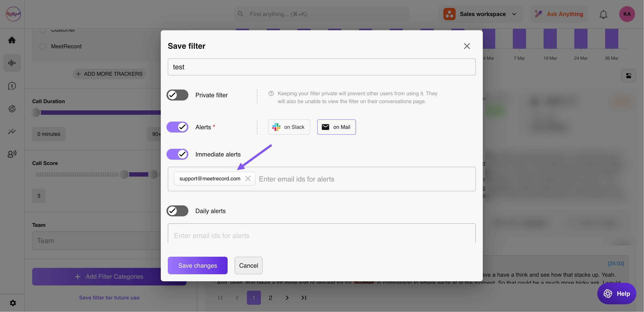Click the notification bell icon
This screenshot has width=644, height=312.
pyautogui.click(x=603, y=14)
